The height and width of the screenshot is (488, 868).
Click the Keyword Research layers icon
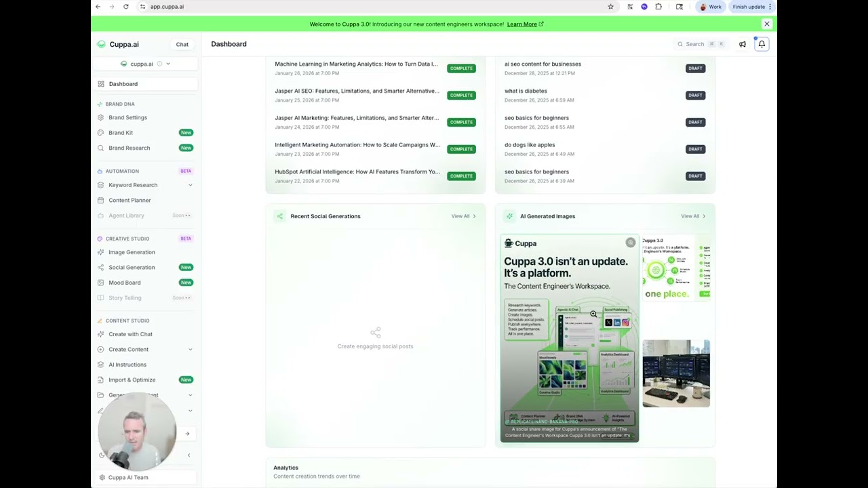[x=101, y=185]
